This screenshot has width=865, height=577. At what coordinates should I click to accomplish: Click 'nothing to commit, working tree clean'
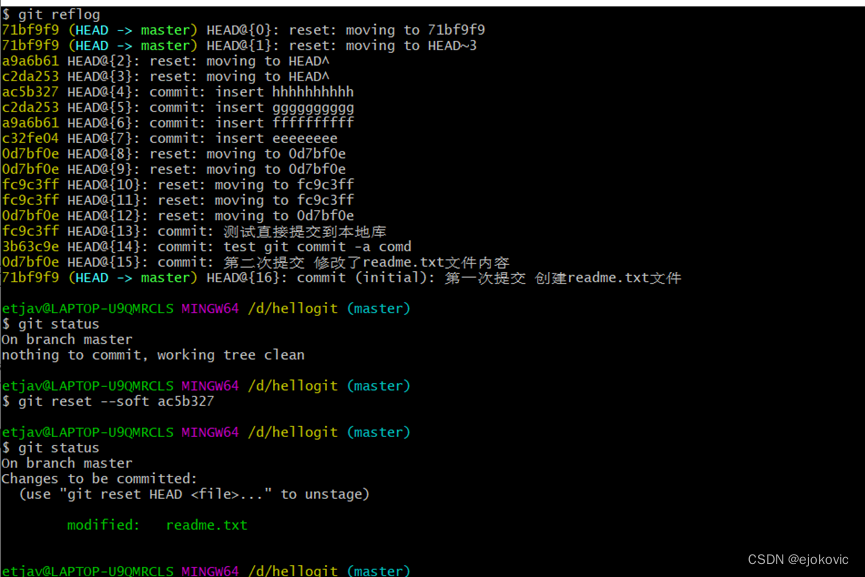(x=153, y=355)
